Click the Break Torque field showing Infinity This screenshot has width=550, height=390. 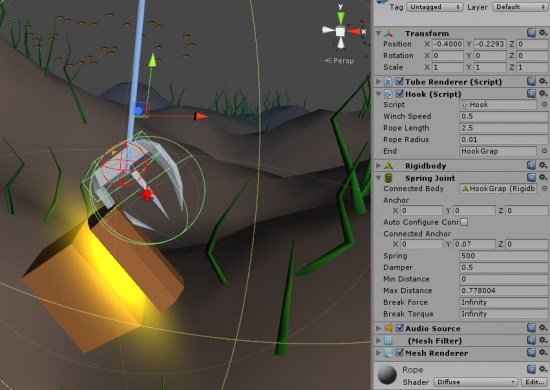(504, 313)
